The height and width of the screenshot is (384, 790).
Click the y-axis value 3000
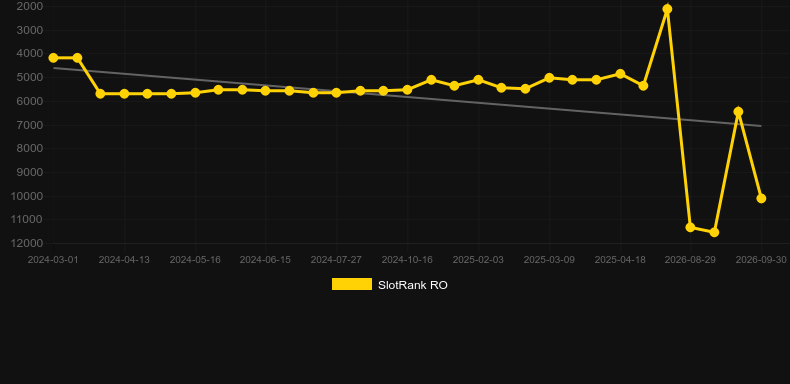pos(30,30)
